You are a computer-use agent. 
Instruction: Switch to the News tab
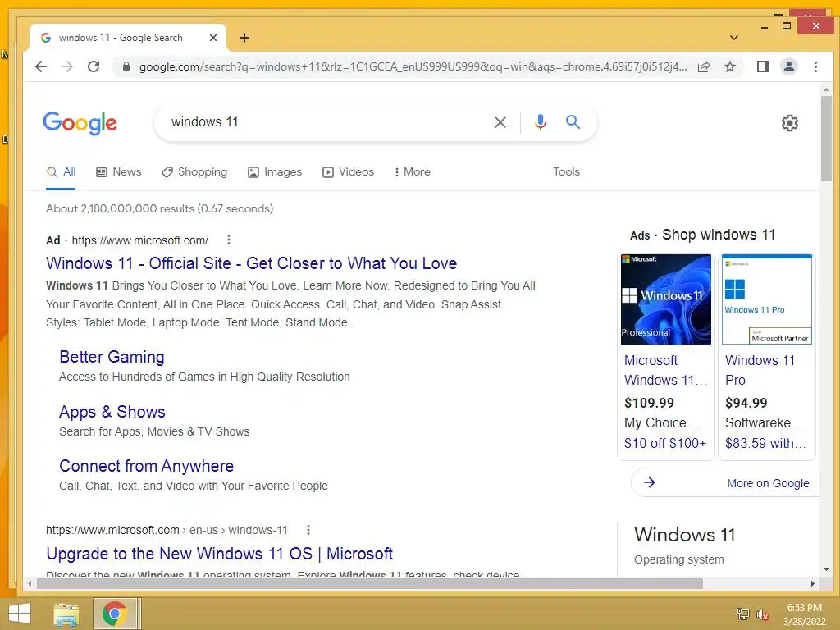point(118,172)
